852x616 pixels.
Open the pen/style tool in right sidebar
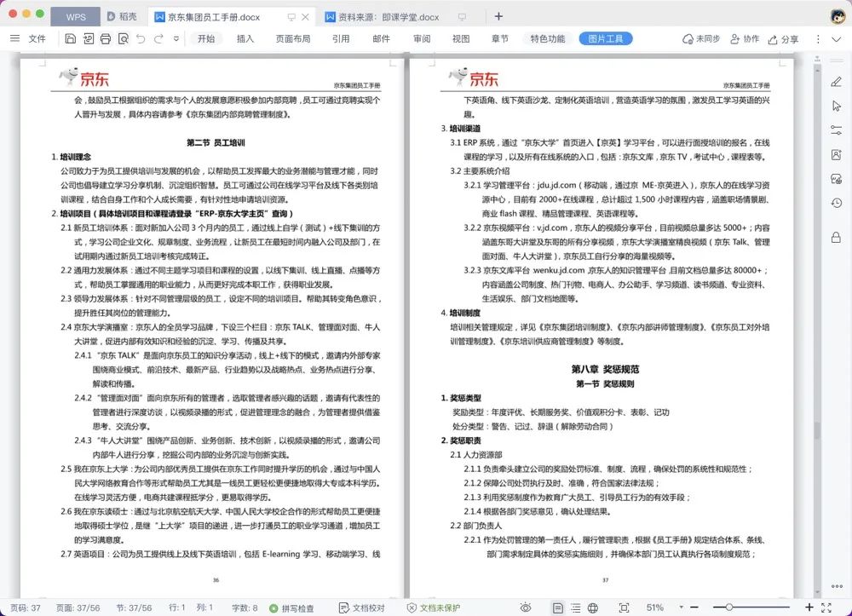[x=837, y=82]
